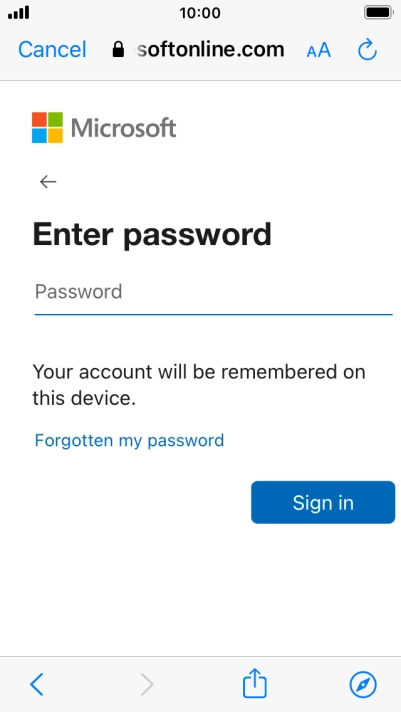Viewport: 401px width, 712px height.
Task: Tap the reload page icon
Action: click(x=367, y=49)
